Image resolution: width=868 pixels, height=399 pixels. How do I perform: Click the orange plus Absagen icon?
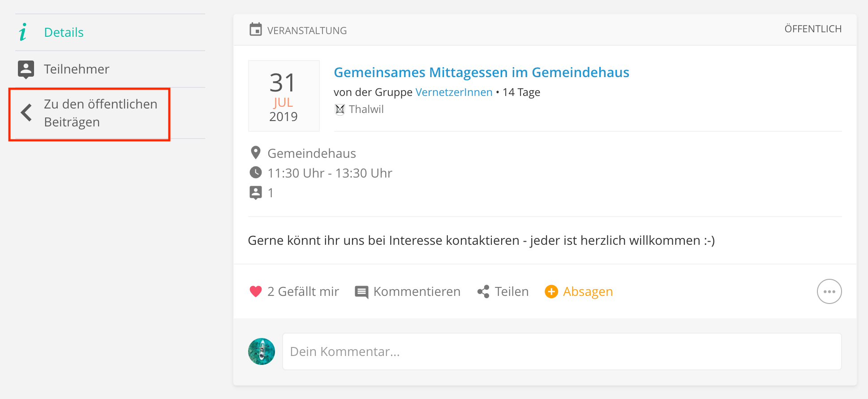tap(551, 291)
